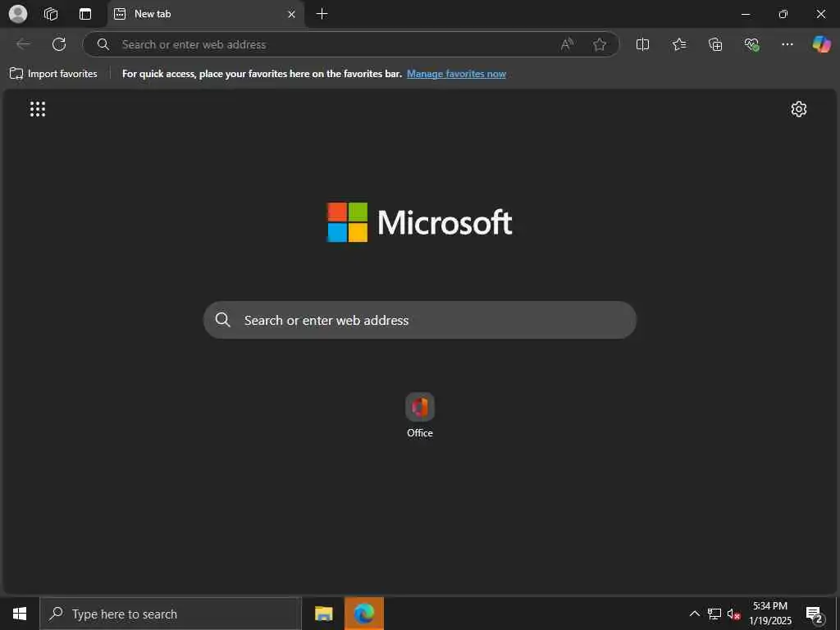Follow Manage favorites now link
Screen dimensions: 840x630
tap(456, 74)
